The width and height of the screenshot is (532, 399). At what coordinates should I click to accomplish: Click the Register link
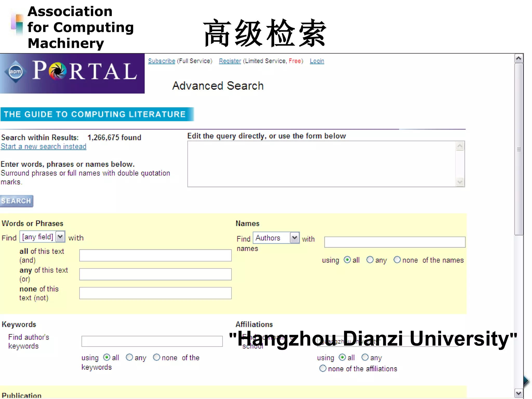[230, 61]
